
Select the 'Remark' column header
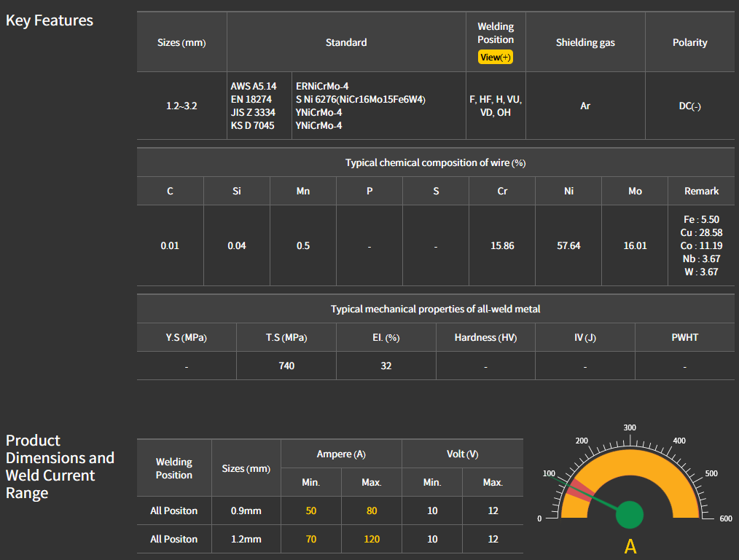(701, 191)
